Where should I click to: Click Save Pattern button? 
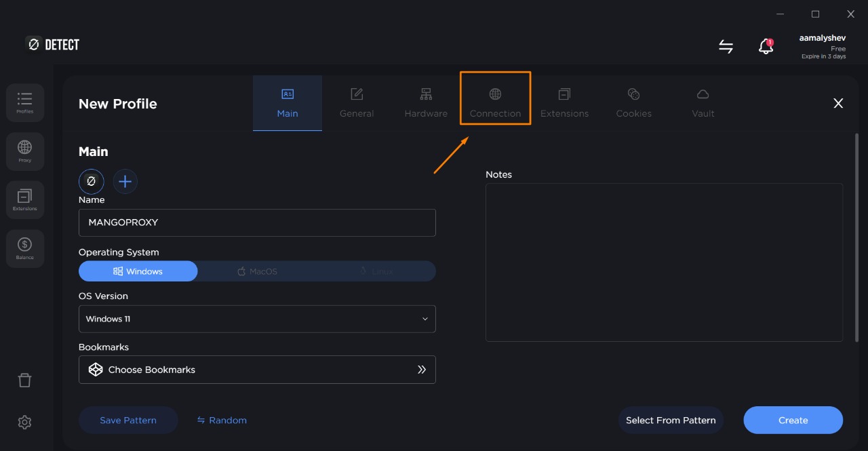pyautogui.click(x=128, y=420)
